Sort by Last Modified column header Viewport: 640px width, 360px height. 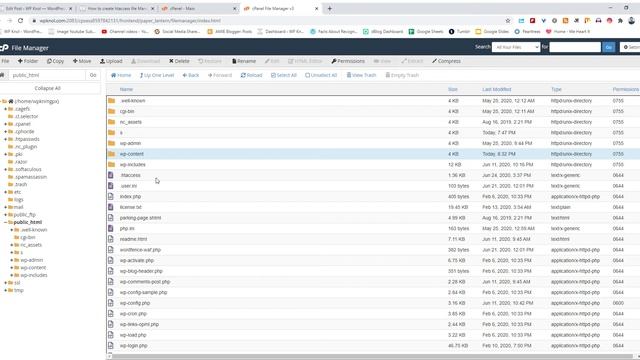pyautogui.click(x=496, y=89)
